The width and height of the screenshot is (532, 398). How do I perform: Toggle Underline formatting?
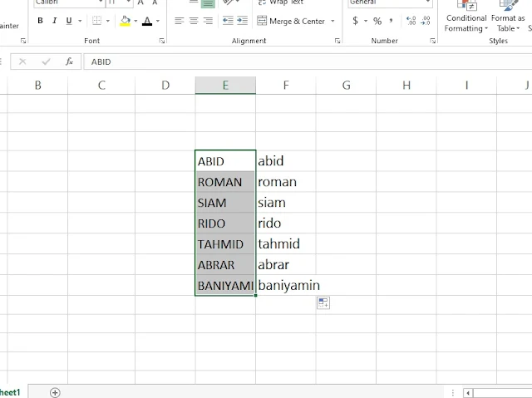click(69, 21)
